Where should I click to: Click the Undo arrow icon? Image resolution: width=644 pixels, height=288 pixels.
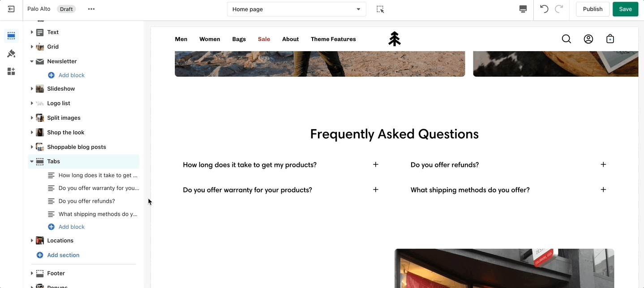pos(544,9)
